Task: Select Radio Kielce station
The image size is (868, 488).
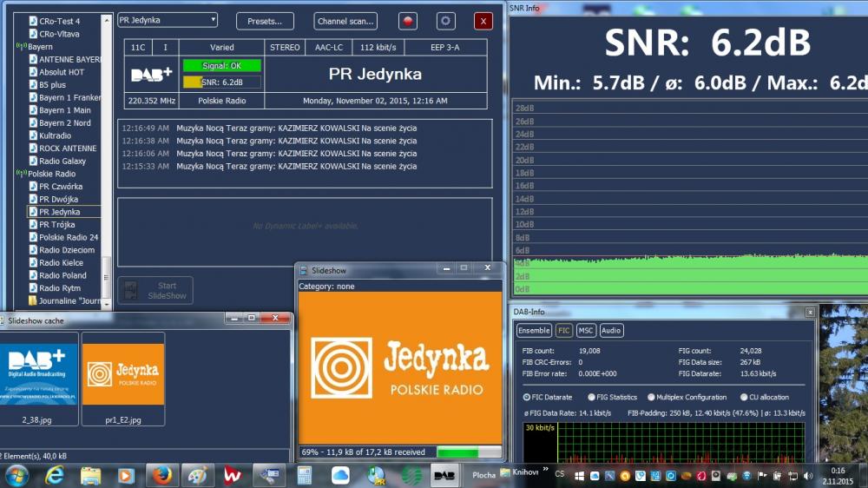Action: tap(61, 263)
